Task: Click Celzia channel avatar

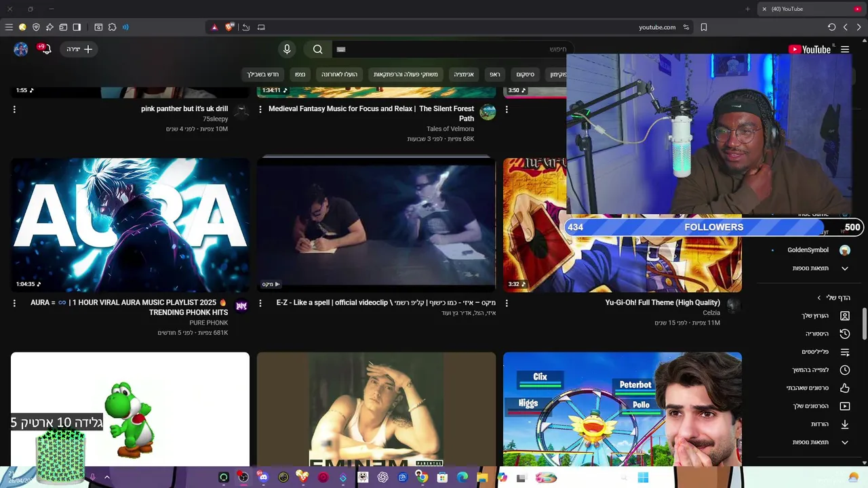Action: 734,306
